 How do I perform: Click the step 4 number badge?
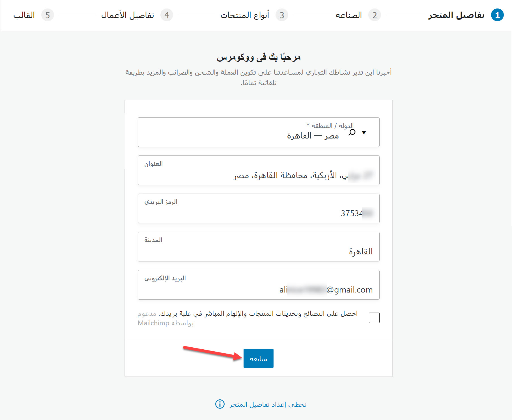[167, 15]
